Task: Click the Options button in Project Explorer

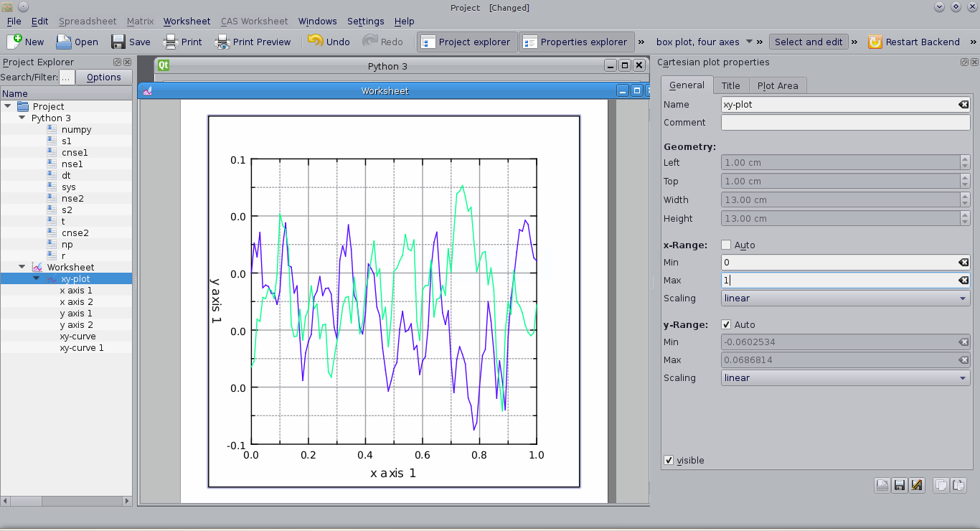Action: pyautogui.click(x=103, y=77)
